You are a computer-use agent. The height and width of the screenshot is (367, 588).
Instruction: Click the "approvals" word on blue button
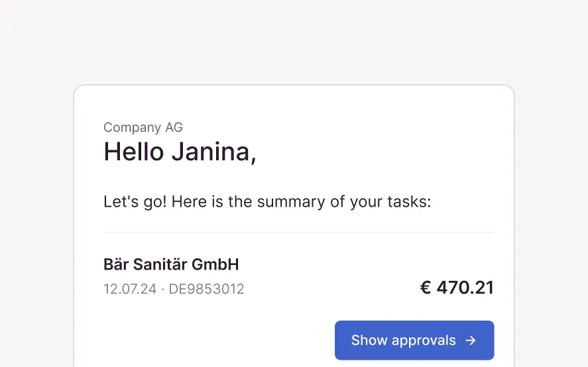click(x=424, y=341)
